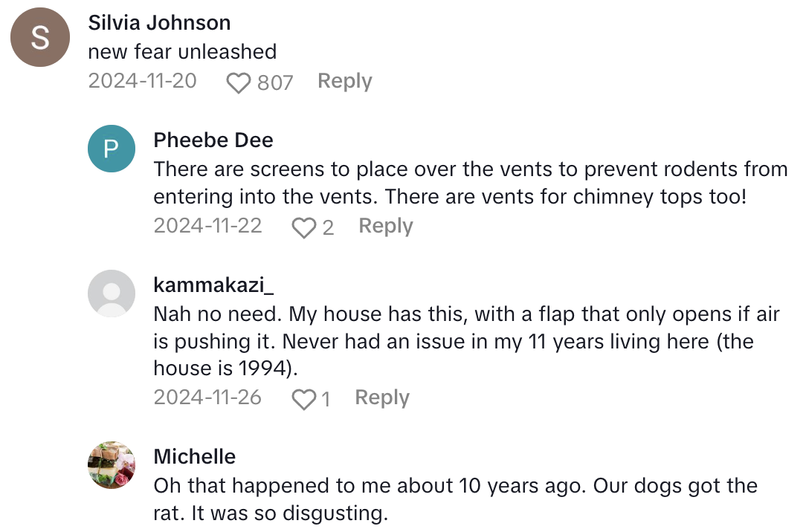Click the 2024-11-22 timestamp
Viewport: 806px width, 532px height.
tap(208, 226)
